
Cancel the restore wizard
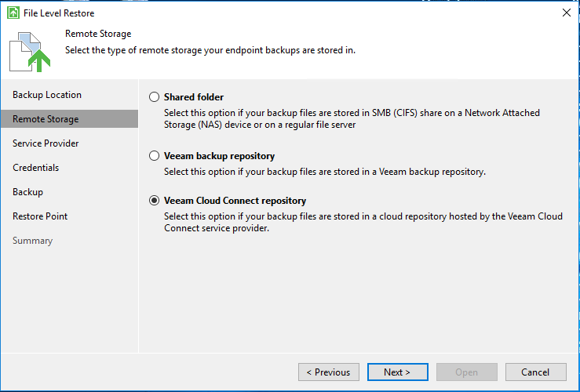point(535,372)
